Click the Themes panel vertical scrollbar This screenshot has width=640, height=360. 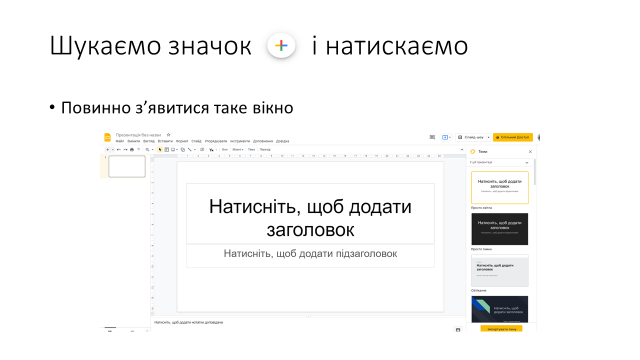point(535,172)
